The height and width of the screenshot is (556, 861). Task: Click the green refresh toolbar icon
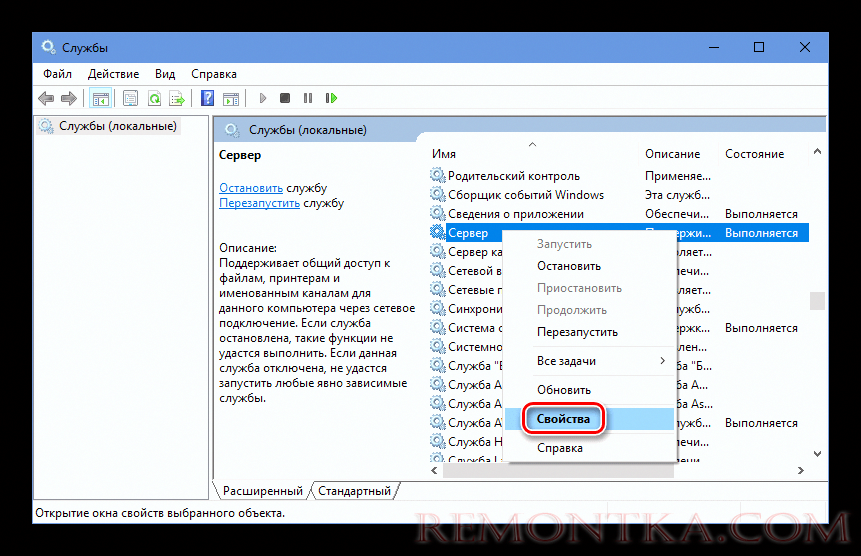(154, 99)
